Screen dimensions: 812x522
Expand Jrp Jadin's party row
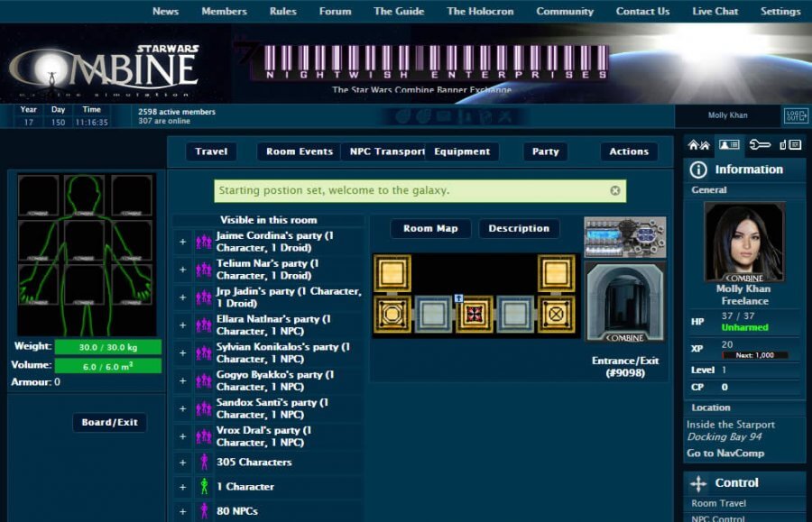(183, 298)
